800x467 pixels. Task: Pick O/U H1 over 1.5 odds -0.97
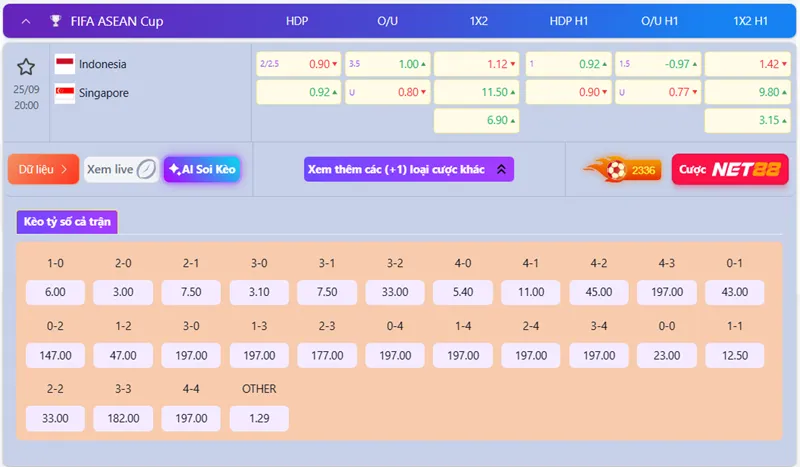pos(658,64)
